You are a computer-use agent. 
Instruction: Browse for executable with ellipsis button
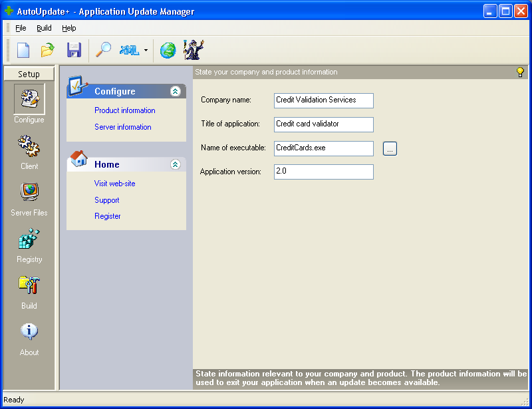[x=390, y=149]
